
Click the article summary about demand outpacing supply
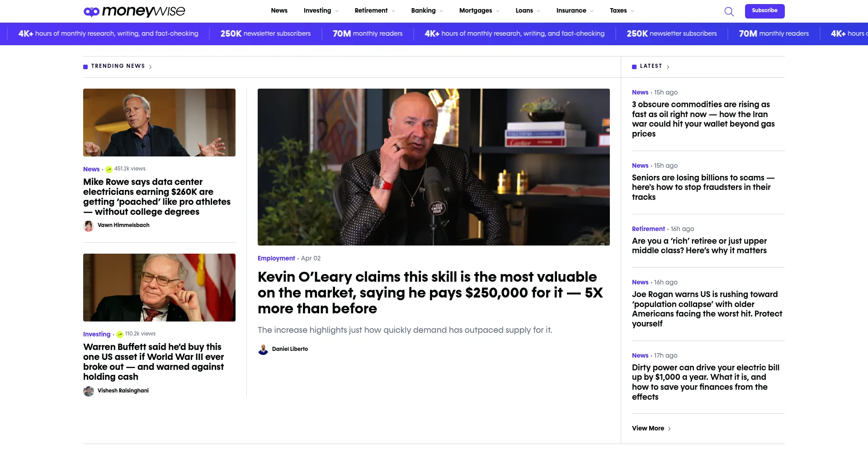405,330
